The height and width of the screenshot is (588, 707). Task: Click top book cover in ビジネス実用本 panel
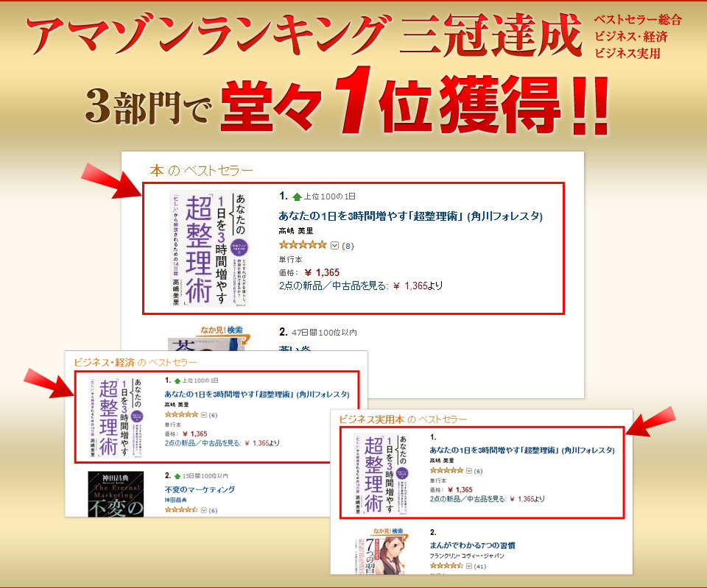pos(381,473)
